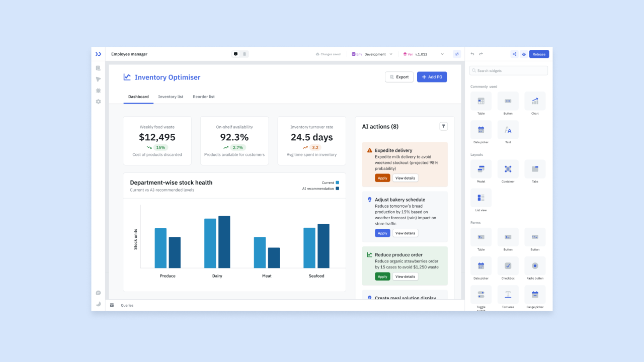Click the sync refresh icon beside version
Image resolution: width=644 pixels, height=362 pixels.
457,54
